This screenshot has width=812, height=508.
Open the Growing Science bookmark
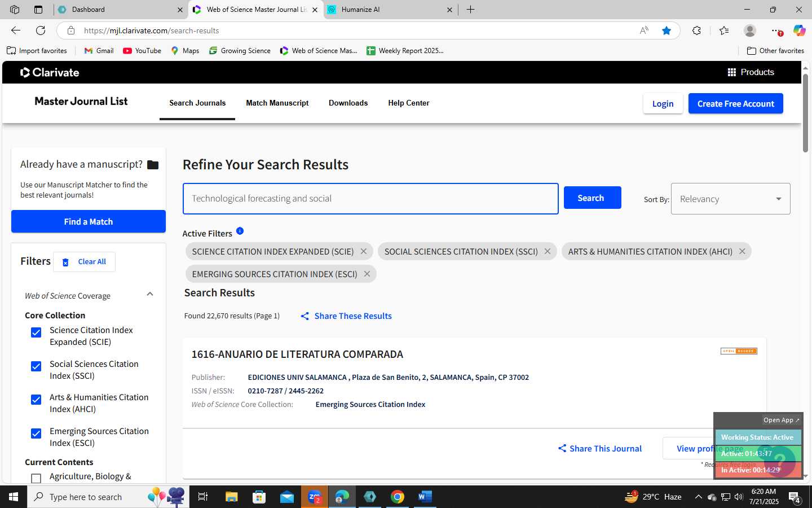(240, 51)
